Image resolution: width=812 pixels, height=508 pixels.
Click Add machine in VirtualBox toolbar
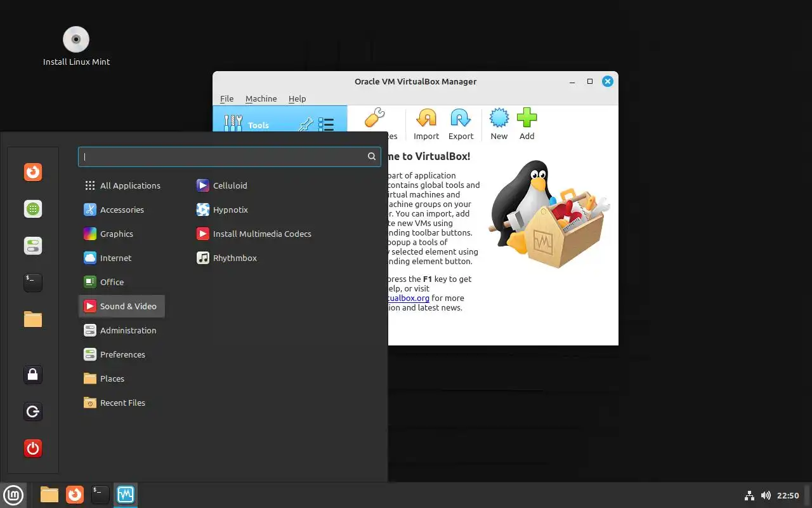click(x=527, y=124)
